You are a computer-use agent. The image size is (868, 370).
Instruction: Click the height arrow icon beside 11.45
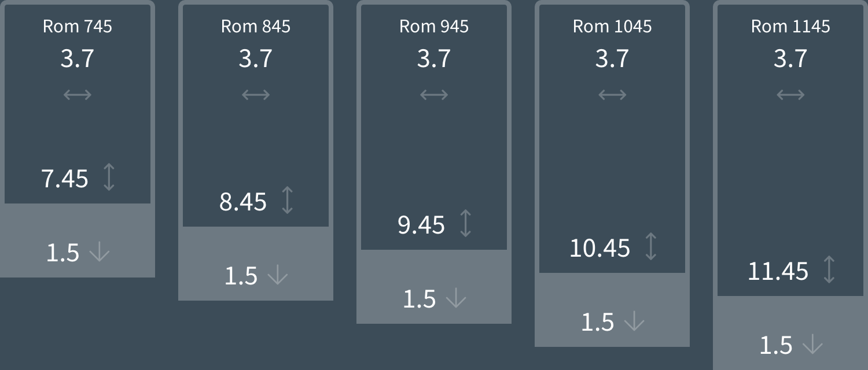pyautogui.click(x=829, y=270)
